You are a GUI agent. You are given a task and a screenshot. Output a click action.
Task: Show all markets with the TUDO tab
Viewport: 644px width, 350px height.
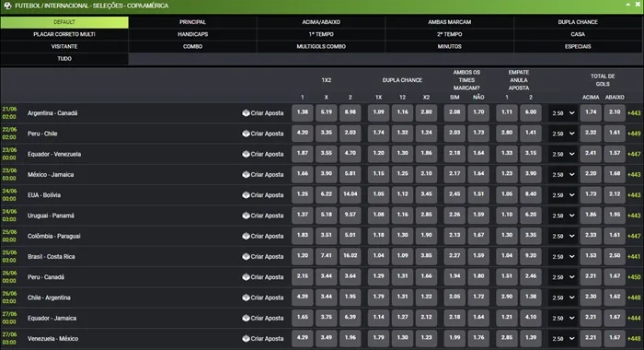(x=64, y=59)
